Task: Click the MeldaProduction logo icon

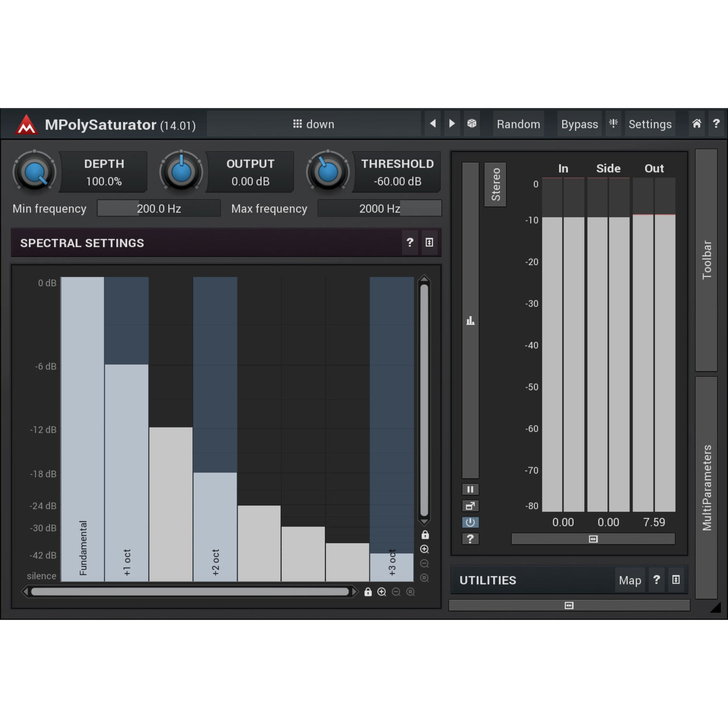Action: click(26, 124)
